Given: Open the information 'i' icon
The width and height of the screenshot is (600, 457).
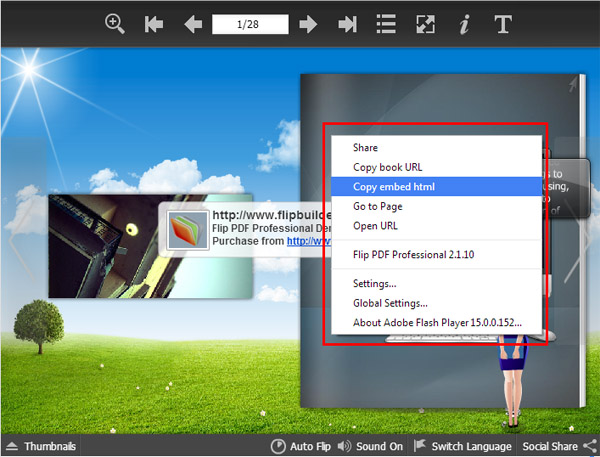Looking at the screenshot, I should click(x=464, y=24).
